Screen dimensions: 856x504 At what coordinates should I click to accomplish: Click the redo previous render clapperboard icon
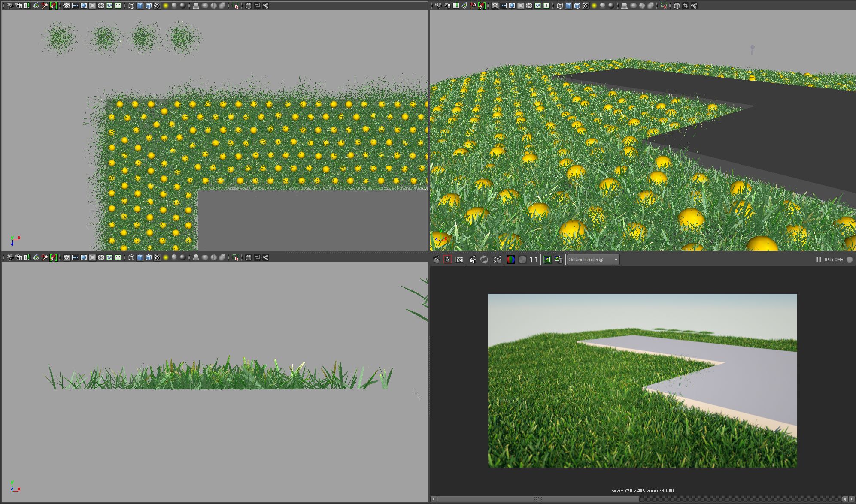pyautogui.click(x=436, y=260)
